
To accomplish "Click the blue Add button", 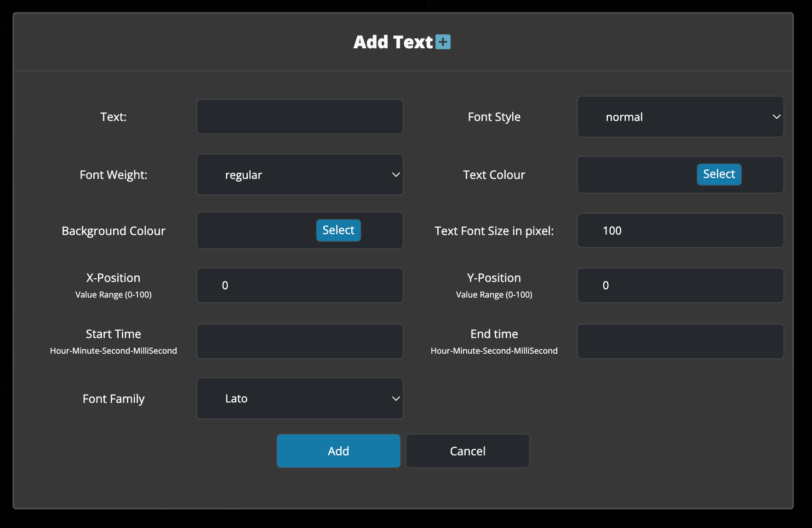I will [338, 451].
